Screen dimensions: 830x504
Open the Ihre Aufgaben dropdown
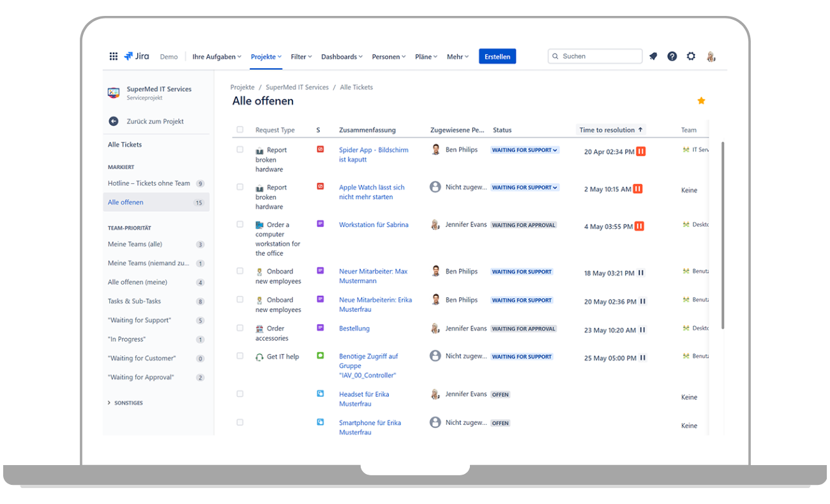coord(217,57)
